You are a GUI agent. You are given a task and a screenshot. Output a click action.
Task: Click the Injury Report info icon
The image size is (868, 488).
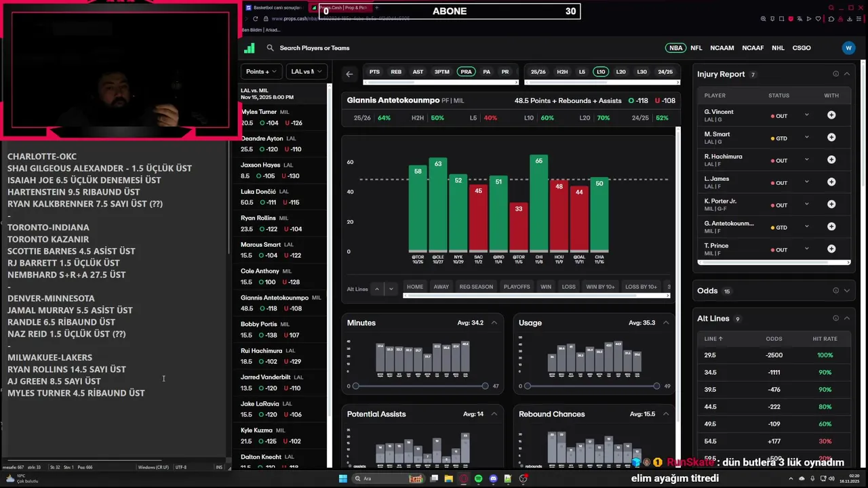coord(835,74)
